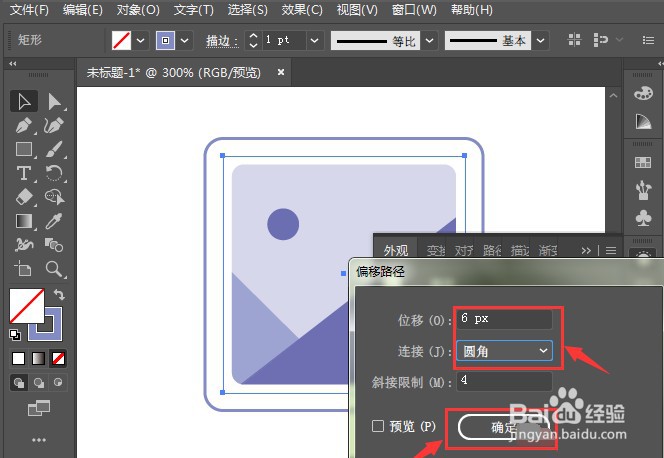Open the fill color dropdown arrow

click(x=141, y=41)
